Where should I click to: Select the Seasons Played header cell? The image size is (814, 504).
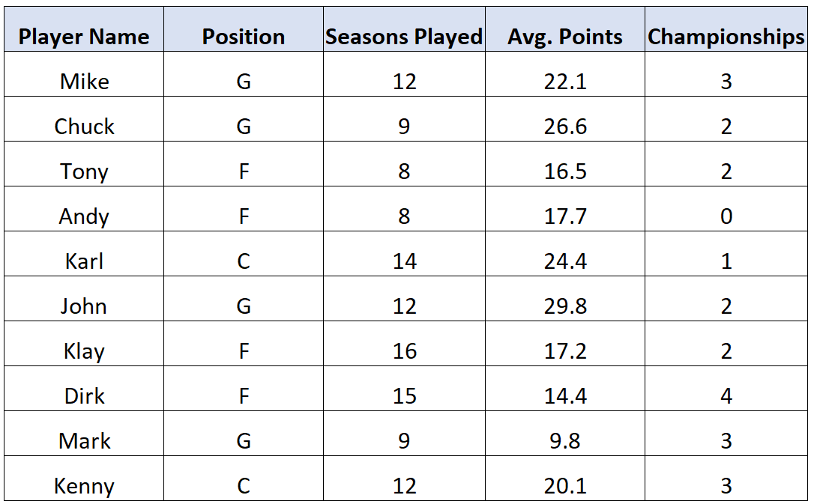(404, 29)
